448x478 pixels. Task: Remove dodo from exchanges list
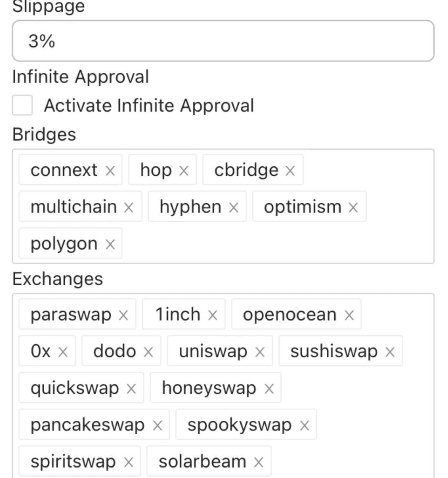[x=148, y=352]
